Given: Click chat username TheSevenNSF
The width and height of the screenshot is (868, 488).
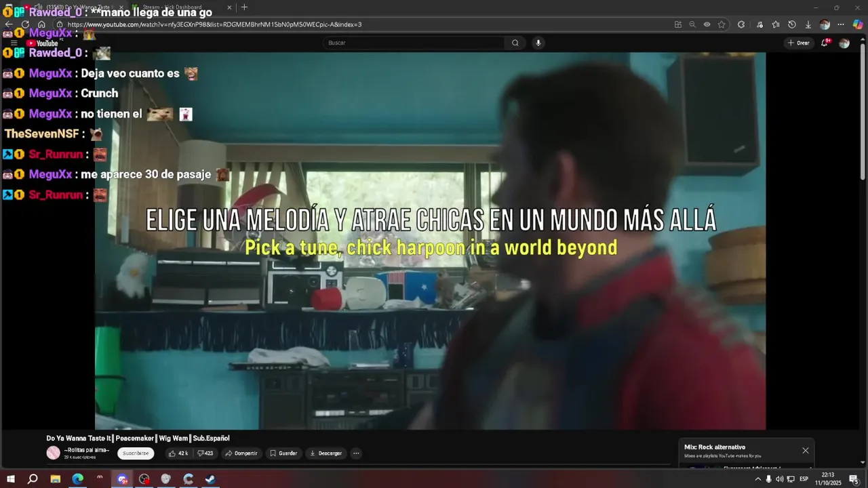Looking at the screenshot, I should 42,134.
